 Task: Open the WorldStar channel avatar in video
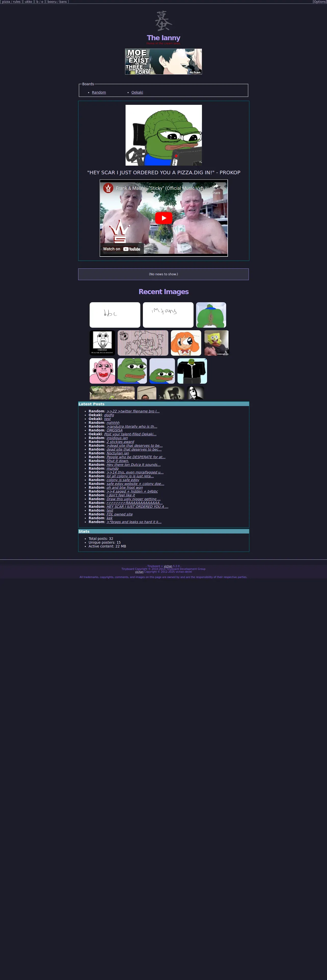coord(108,188)
